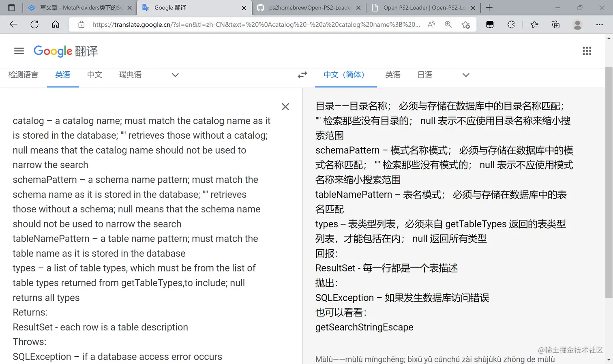Switch to ps2homebrew/Open-PS2-Loader tab
Viewport: 613px width, 364px height.
(x=309, y=8)
